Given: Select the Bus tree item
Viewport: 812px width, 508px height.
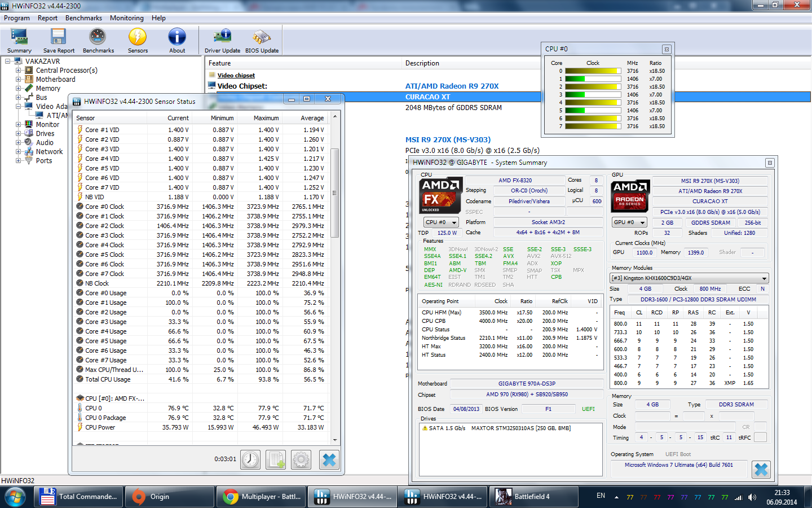Looking at the screenshot, I should pos(42,98).
